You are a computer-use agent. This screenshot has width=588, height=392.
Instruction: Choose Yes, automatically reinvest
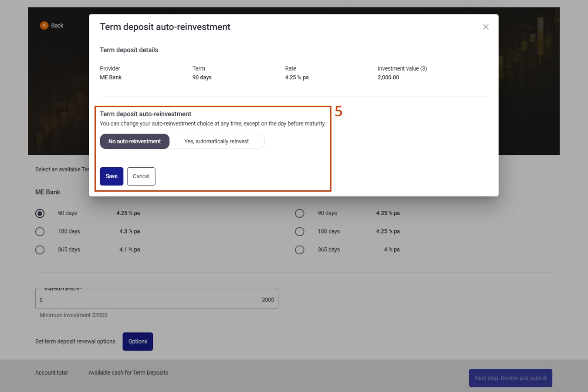click(x=216, y=142)
